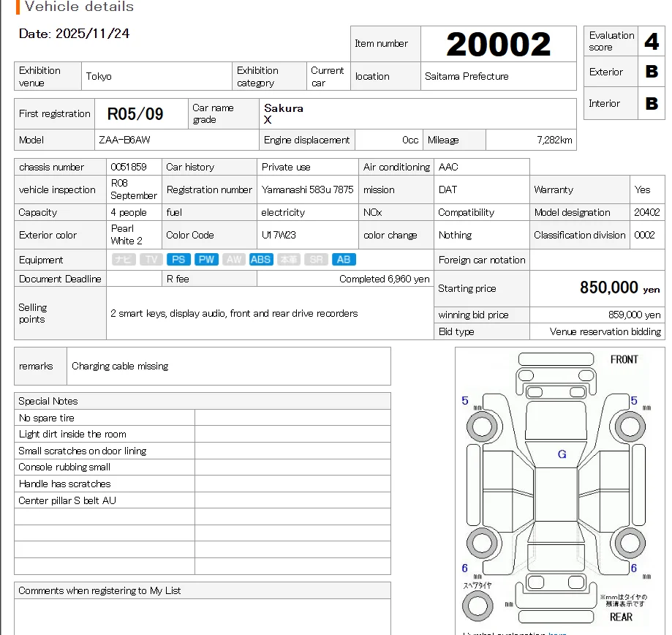Select the AB airbag badge
The image size is (672, 635).
click(x=343, y=259)
